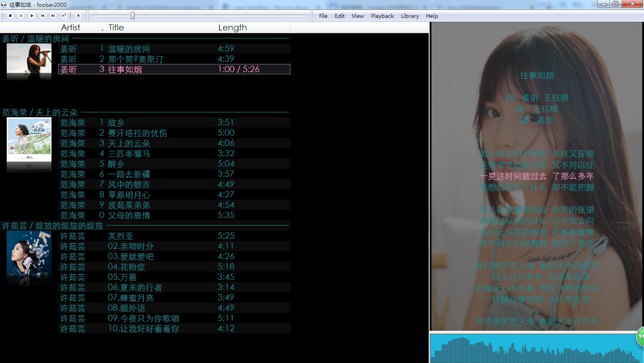Click the lyric line 一转眼往事如烟
644x363 pixels.
[x=513, y=299]
